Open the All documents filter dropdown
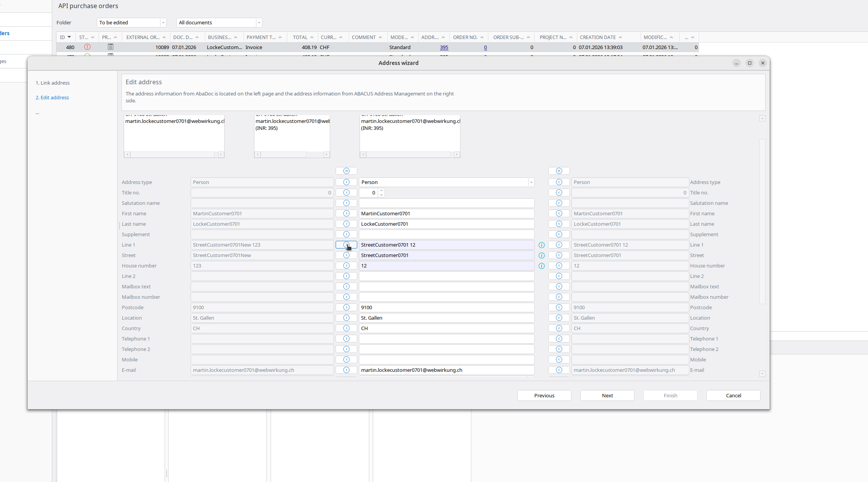This screenshot has width=868, height=482. pos(258,22)
